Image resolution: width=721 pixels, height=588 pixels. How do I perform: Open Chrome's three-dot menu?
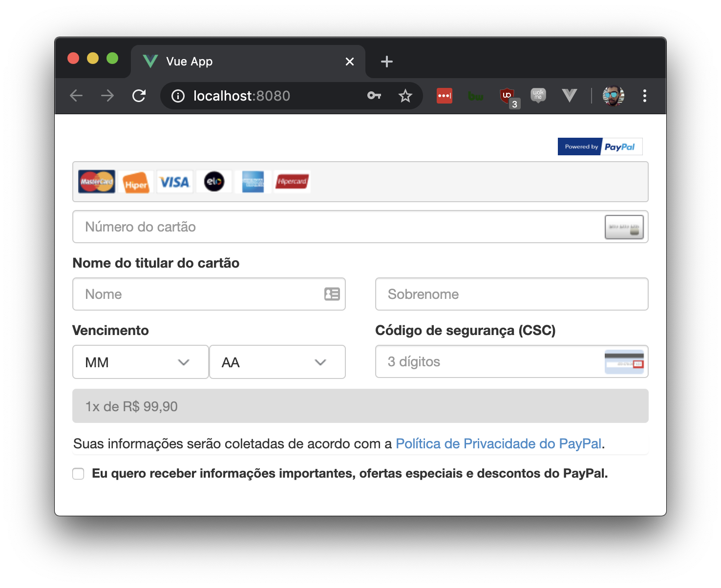click(645, 96)
